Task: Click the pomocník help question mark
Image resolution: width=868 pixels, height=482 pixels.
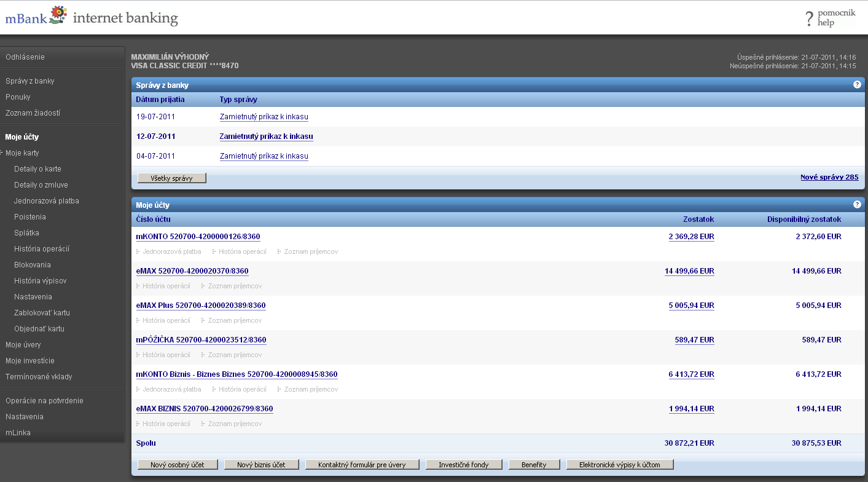Action: [x=810, y=19]
